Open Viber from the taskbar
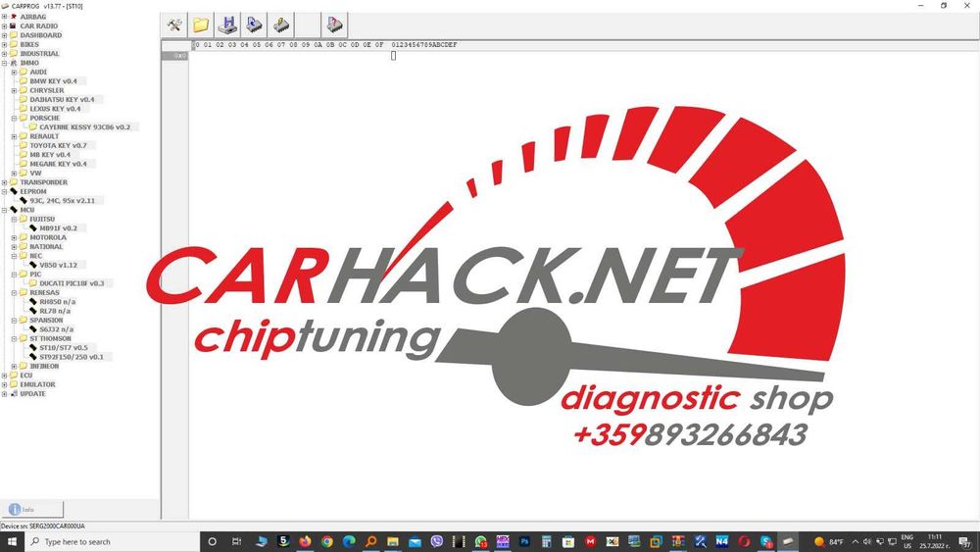This screenshot has width=980, height=552. tap(437, 541)
